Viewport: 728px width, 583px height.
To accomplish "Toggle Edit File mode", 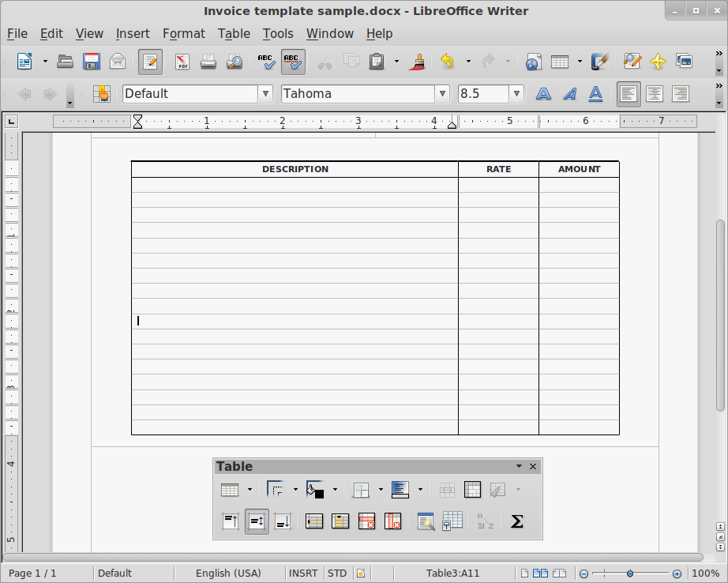I will click(150, 62).
